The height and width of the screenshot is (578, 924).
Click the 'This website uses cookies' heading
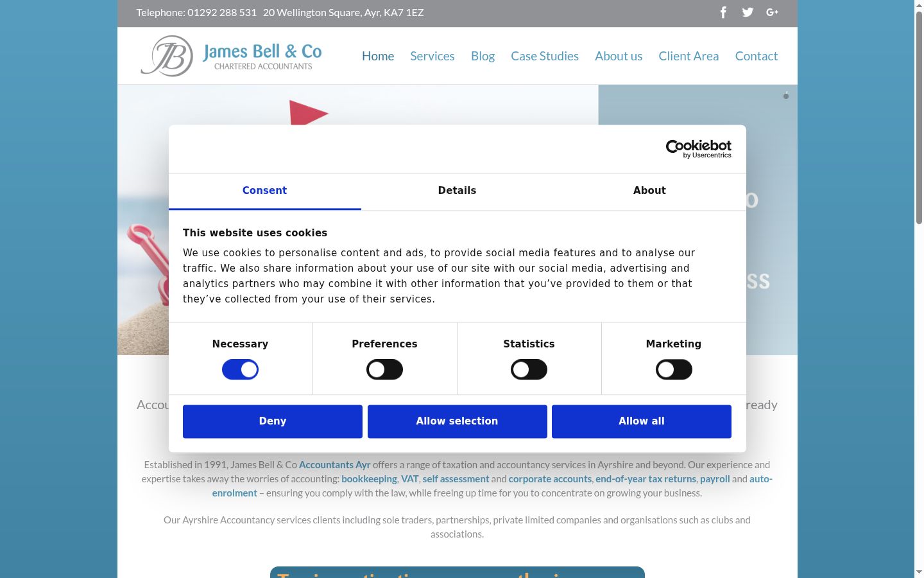tap(255, 232)
